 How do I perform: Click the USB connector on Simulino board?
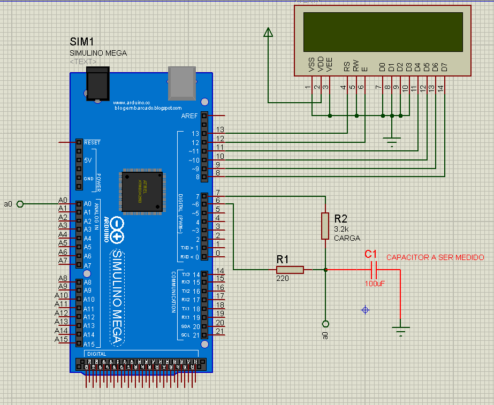pos(182,83)
